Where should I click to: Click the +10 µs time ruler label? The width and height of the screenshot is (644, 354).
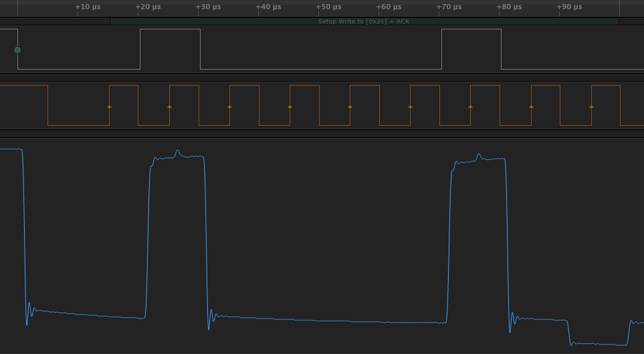88,7
